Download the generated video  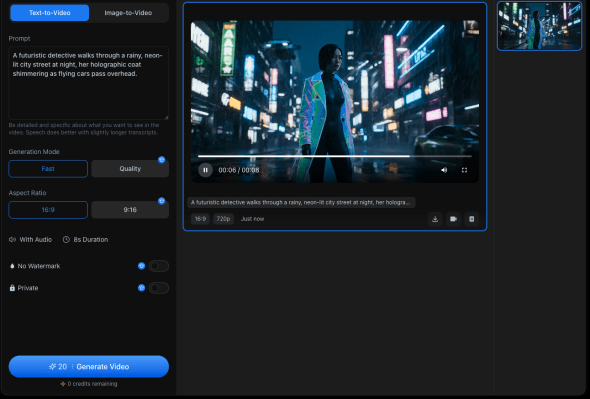pyautogui.click(x=435, y=219)
